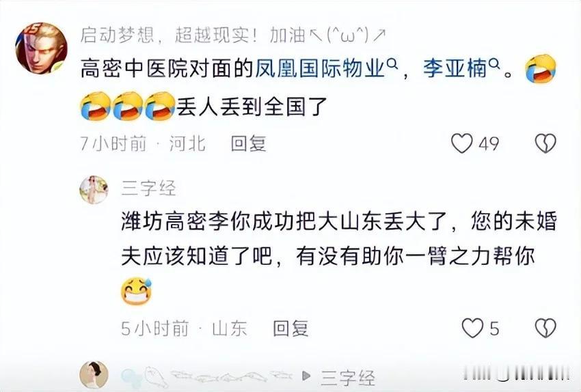Viewport: 581px width, 392px height.
Task: Select the comment text 丢人丢到全国了
Action: click(x=252, y=107)
